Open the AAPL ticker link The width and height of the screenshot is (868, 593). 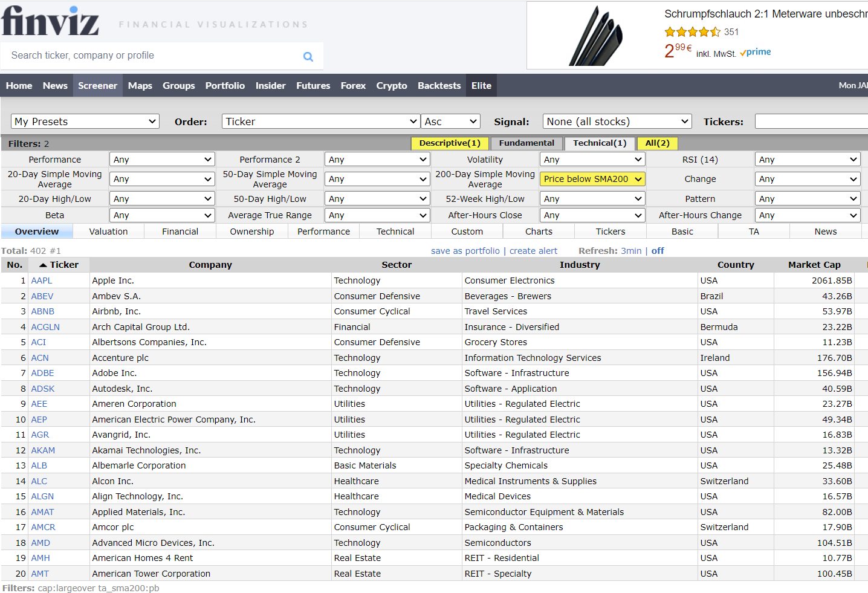click(x=42, y=280)
